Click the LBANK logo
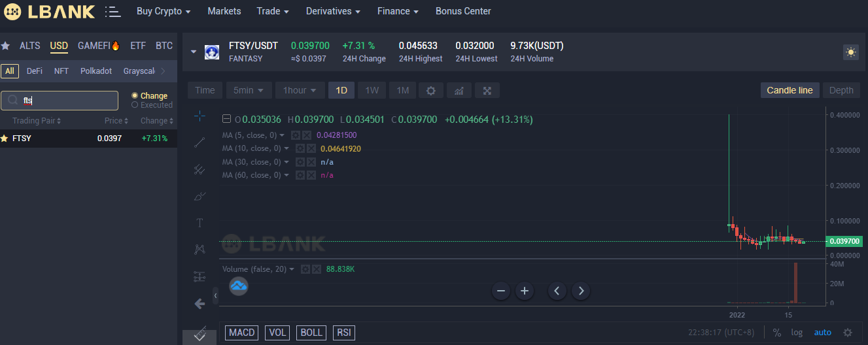This screenshot has width=868, height=345. pos(49,11)
